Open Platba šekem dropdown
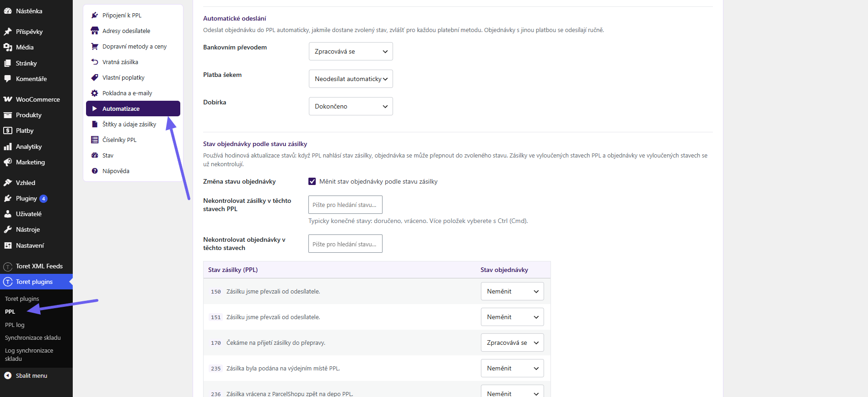 [351, 79]
